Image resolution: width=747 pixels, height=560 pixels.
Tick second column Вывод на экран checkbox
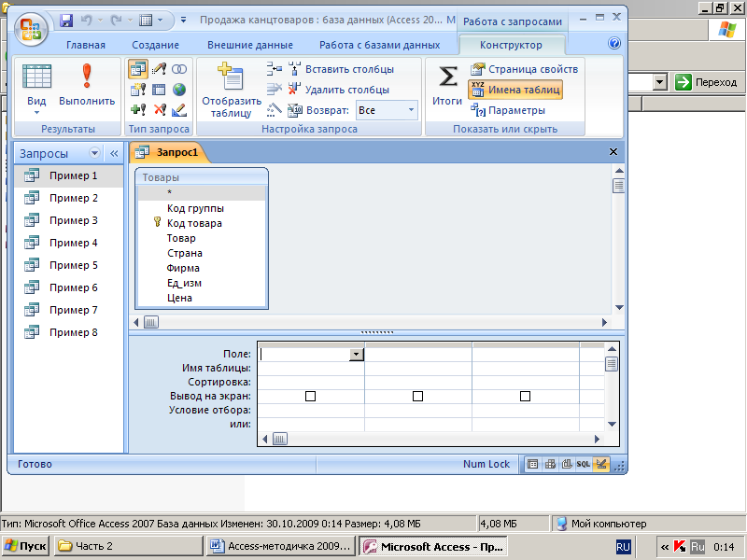tap(417, 396)
